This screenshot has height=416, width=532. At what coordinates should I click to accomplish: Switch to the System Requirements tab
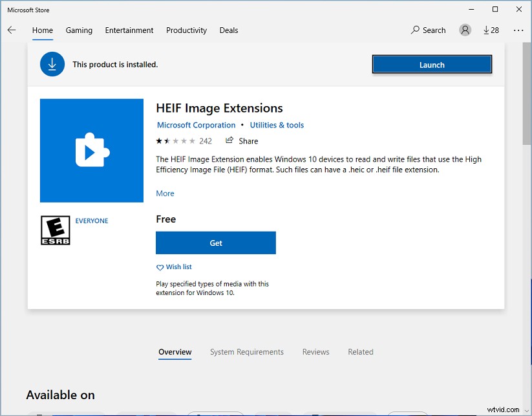pos(246,352)
